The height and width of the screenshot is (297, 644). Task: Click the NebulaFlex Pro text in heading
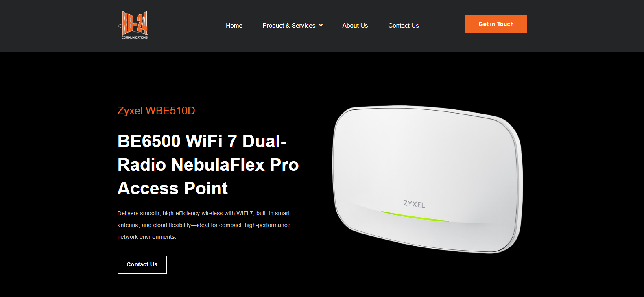[235, 165]
